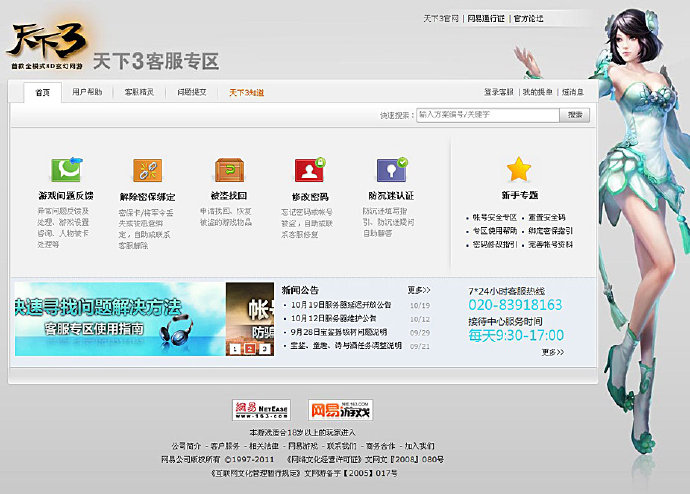Open the 10月12日服务器维护公告 news item
This screenshot has width=690, height=494.
[x=334, y=318]
